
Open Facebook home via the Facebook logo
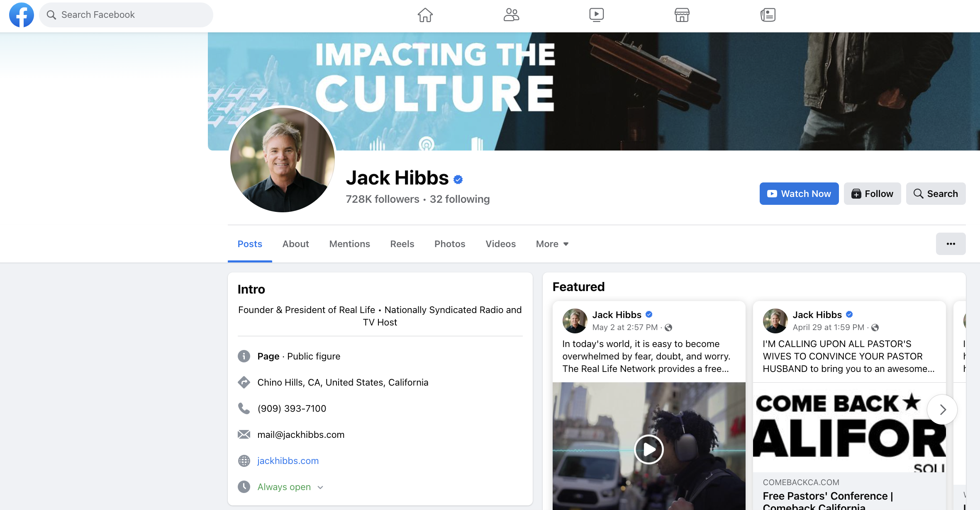21,15
